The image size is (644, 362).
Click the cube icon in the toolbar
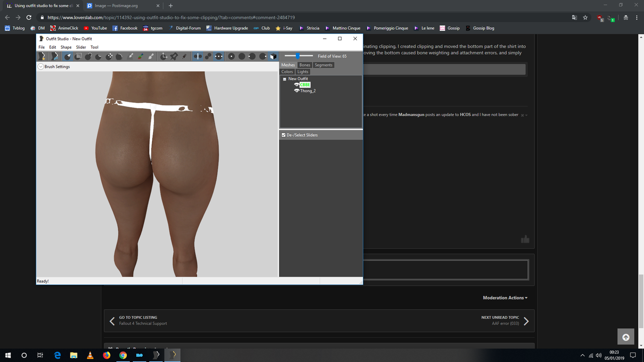point(273,56)
